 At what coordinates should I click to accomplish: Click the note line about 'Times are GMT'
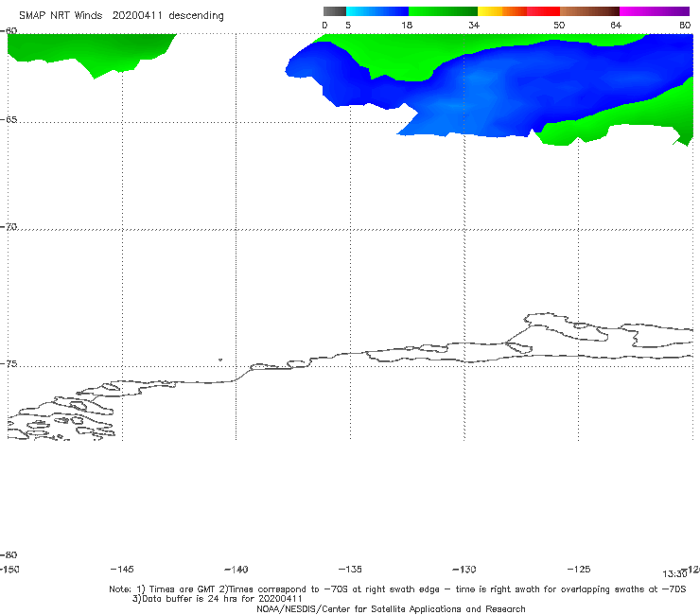[397, 589]
